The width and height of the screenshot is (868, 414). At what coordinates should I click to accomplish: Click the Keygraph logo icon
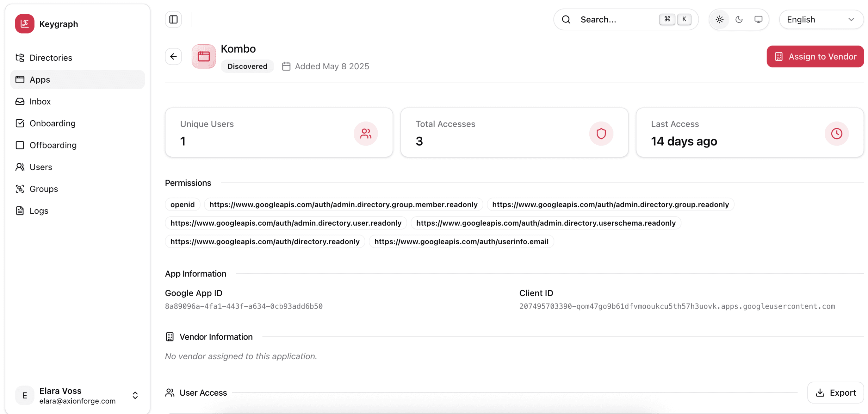pyautogui.click(x=25, y=24)
